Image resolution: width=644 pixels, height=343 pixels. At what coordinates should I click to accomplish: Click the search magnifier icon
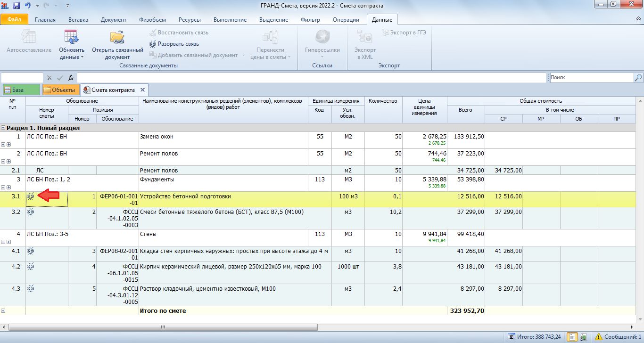coord(638,77)
